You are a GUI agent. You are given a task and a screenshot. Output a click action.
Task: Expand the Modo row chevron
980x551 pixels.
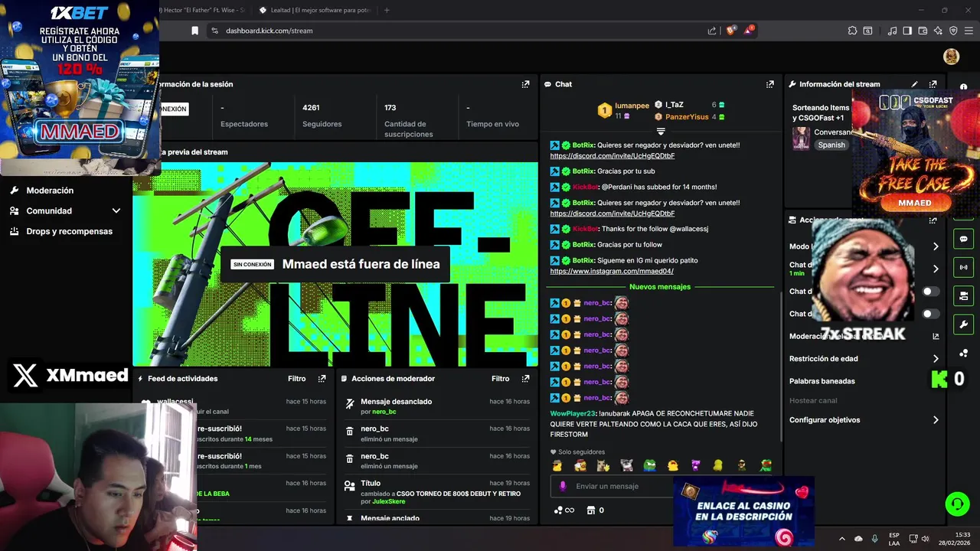point(936,246)
